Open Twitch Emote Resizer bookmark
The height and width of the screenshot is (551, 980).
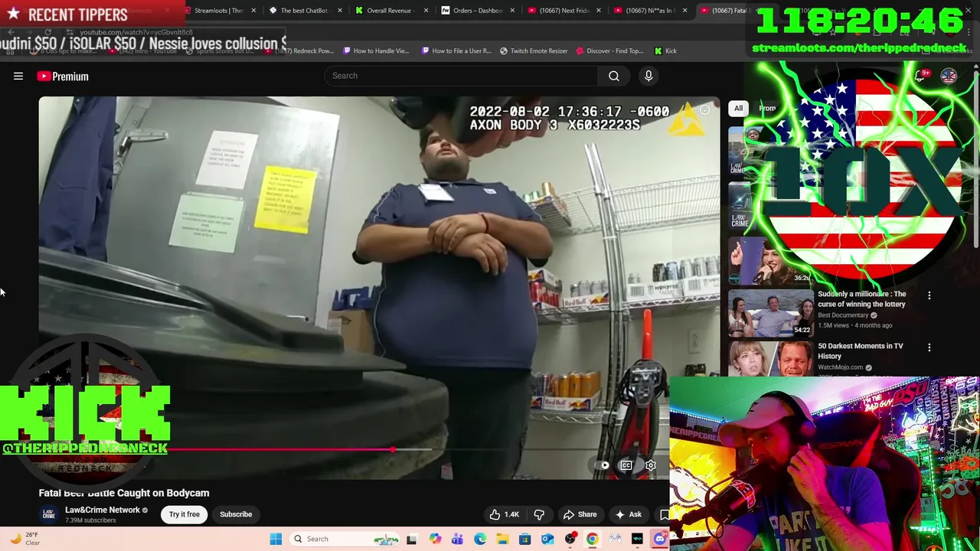[534, 51]
